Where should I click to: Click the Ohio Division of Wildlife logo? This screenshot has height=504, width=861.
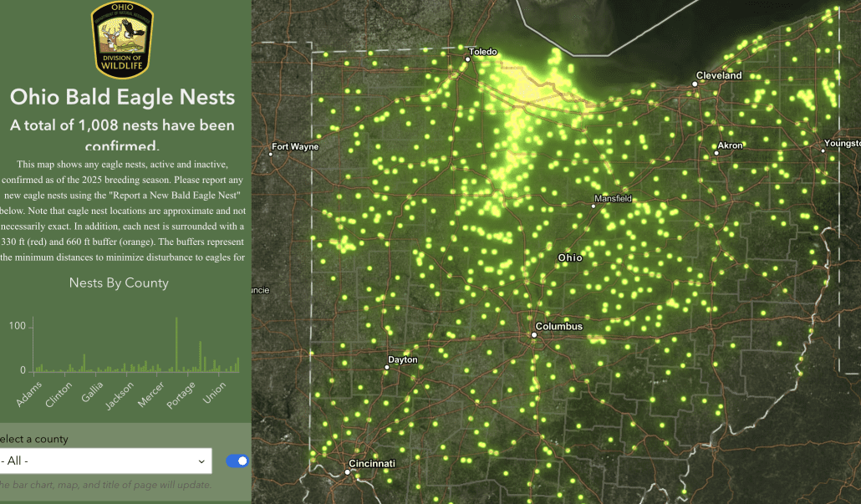[x=122, y=39]
